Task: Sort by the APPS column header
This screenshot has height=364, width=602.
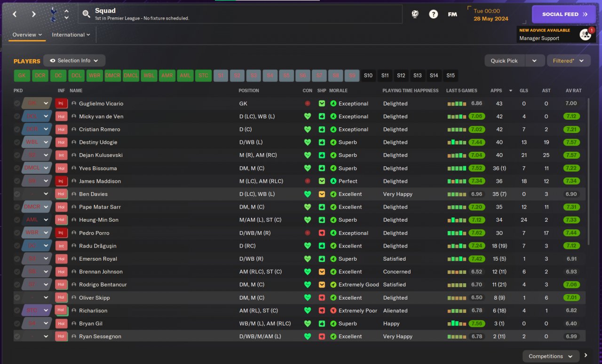Action: tap(496, 91)
